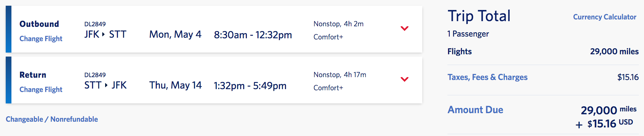Click the 1:32pm - 5:49pm return time
644x136 pixels.
click(x=250, y=86)
